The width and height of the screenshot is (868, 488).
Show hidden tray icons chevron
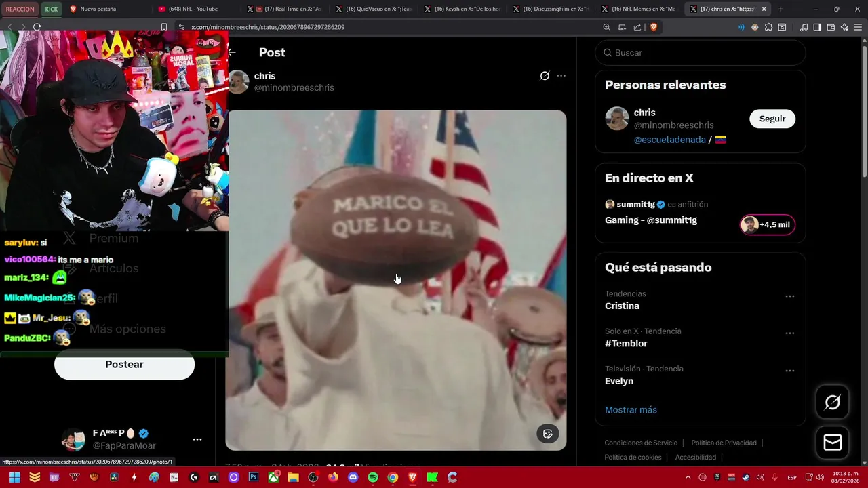click(688, 477)
